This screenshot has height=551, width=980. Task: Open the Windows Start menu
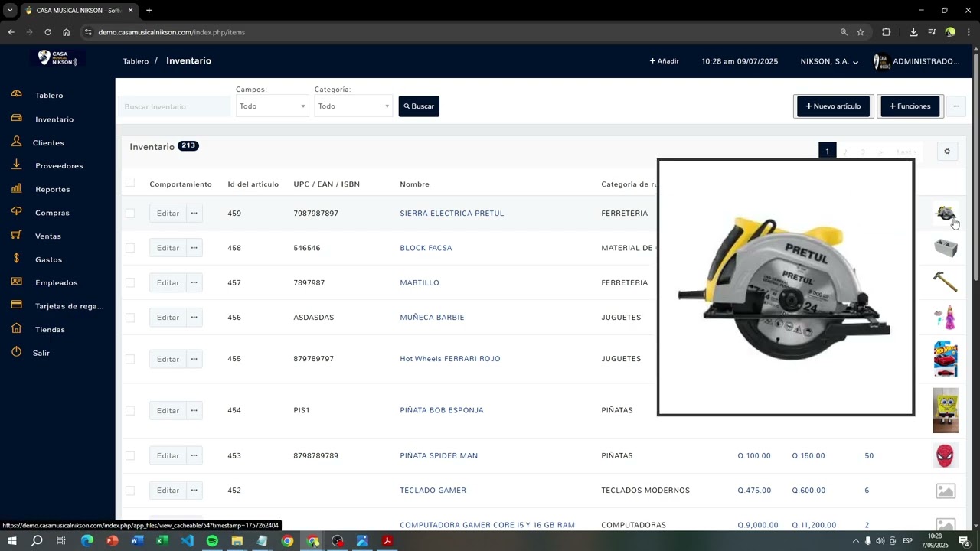click(x=11, y=541)
